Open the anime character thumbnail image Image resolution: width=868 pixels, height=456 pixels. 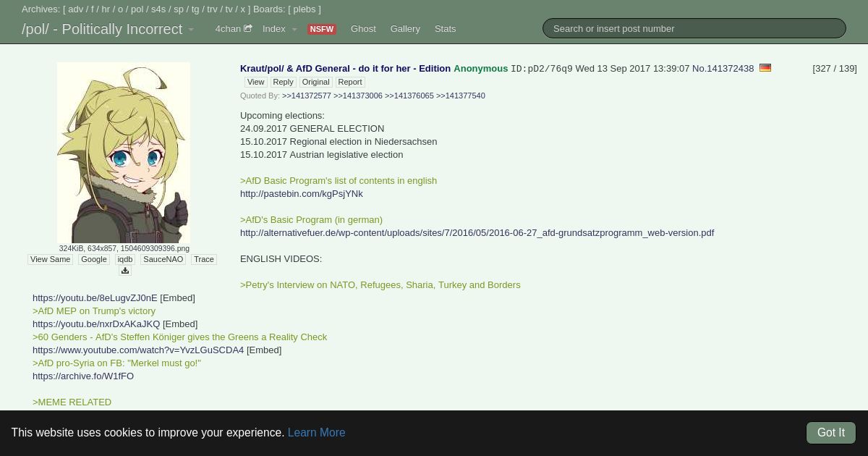point(124,153)
